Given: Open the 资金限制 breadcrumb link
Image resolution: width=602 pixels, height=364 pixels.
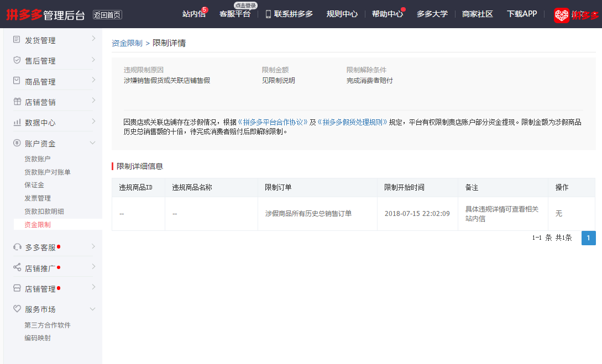Looking at the screenshot, I should coord(127,43).
